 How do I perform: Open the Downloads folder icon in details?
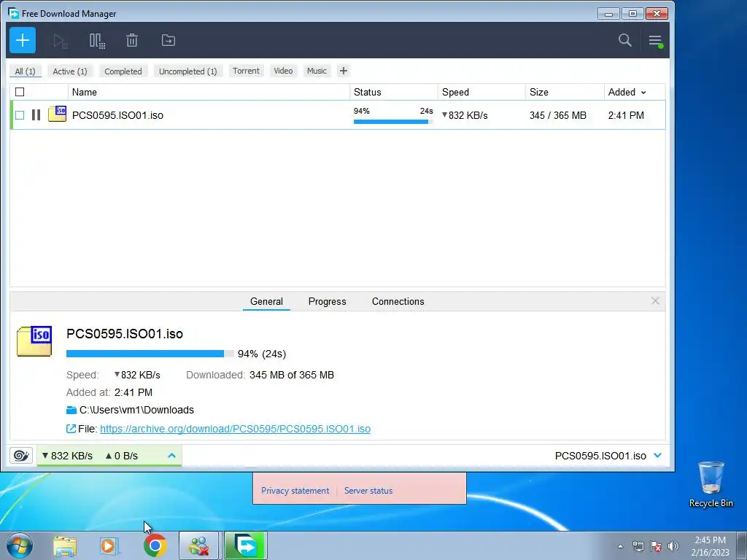[x=71, y=410]
